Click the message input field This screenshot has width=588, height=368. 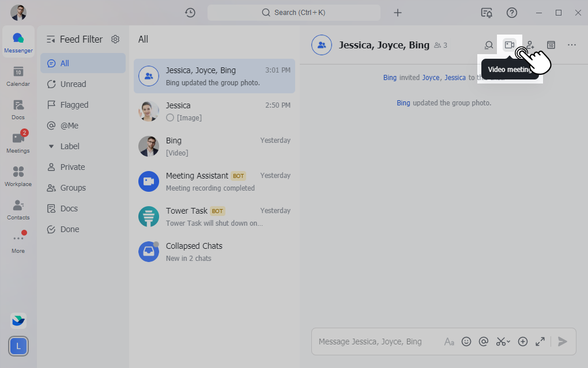(375, 342)
